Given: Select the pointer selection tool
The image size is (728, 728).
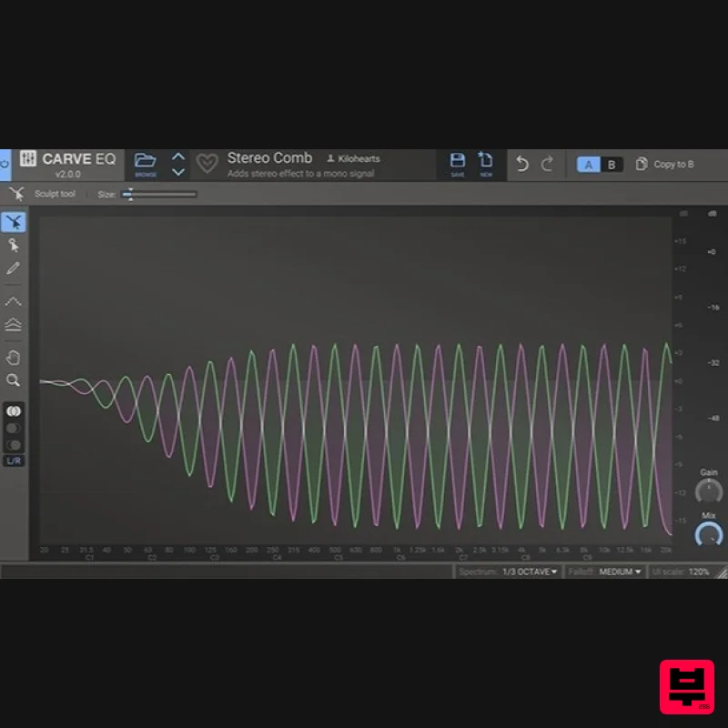Looking at the screenshot, I should coord(13,246).
